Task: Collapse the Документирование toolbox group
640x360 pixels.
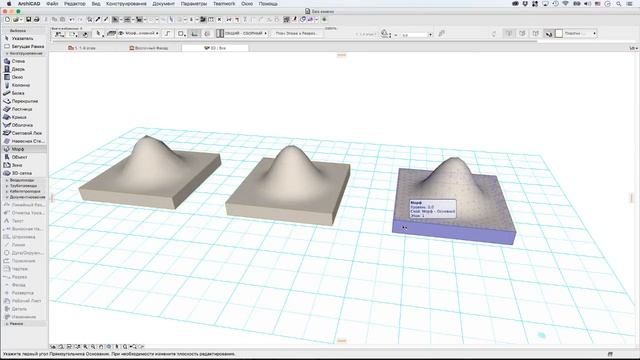Action: coord(24,197)
